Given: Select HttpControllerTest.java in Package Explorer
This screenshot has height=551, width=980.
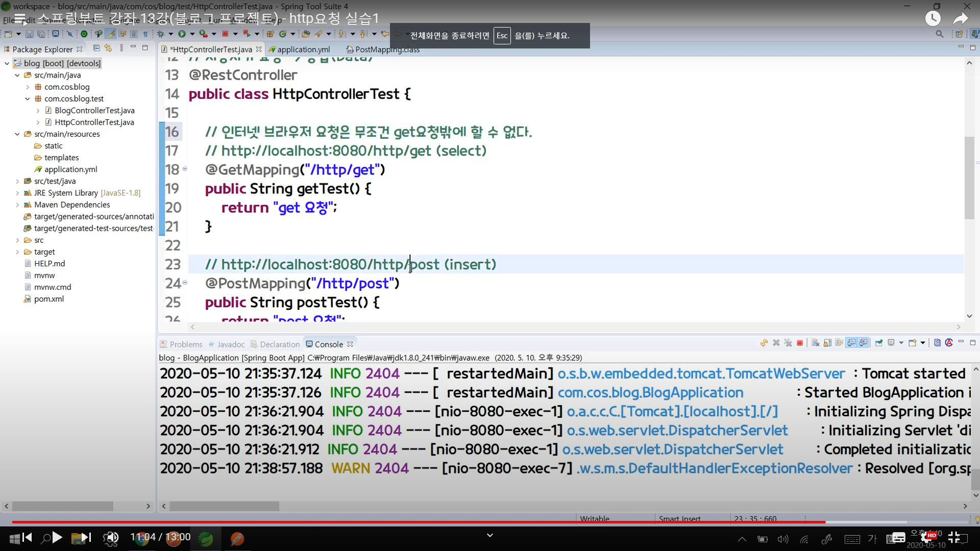Looking at the screenshot, I should click(94, 122).
